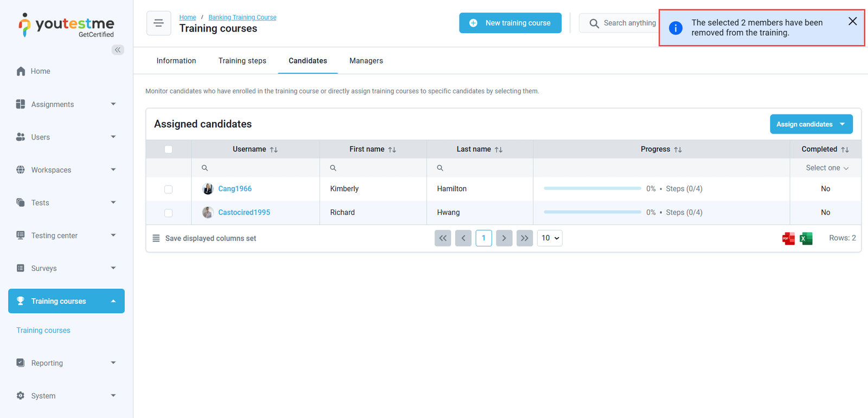
Task: Switch to the Training steps tab
Action: click(x=242, y=61)
